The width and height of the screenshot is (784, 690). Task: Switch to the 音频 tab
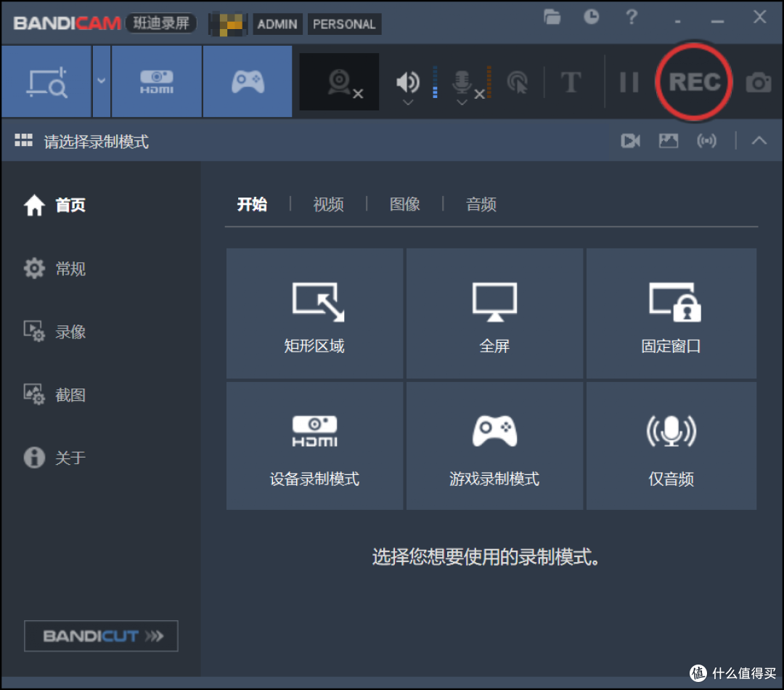click(x=481, y=204)
